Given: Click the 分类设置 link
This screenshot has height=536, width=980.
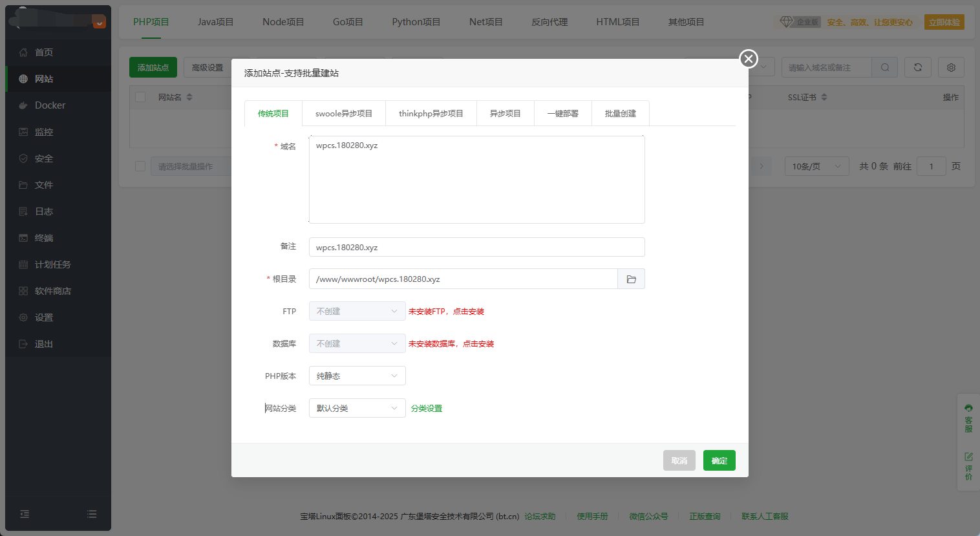Looking at the screenshot, I should click(x=427, y=409).
